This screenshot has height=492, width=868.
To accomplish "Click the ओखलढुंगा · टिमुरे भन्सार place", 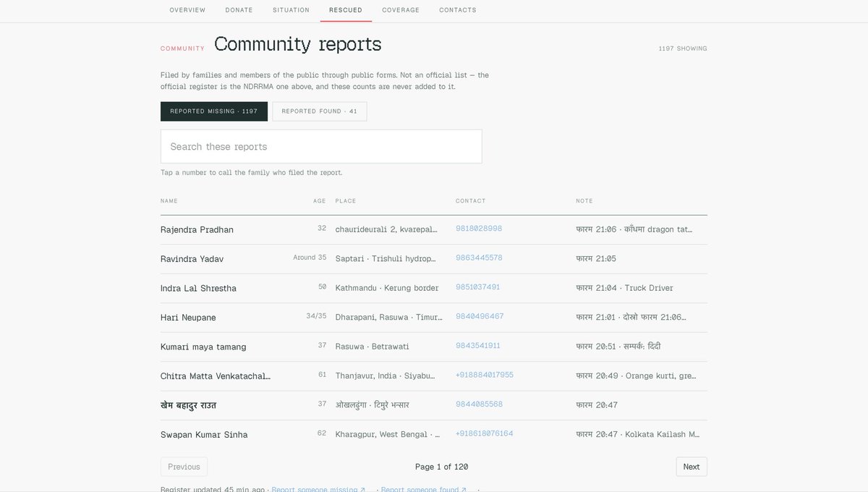I will click(373, 405).
